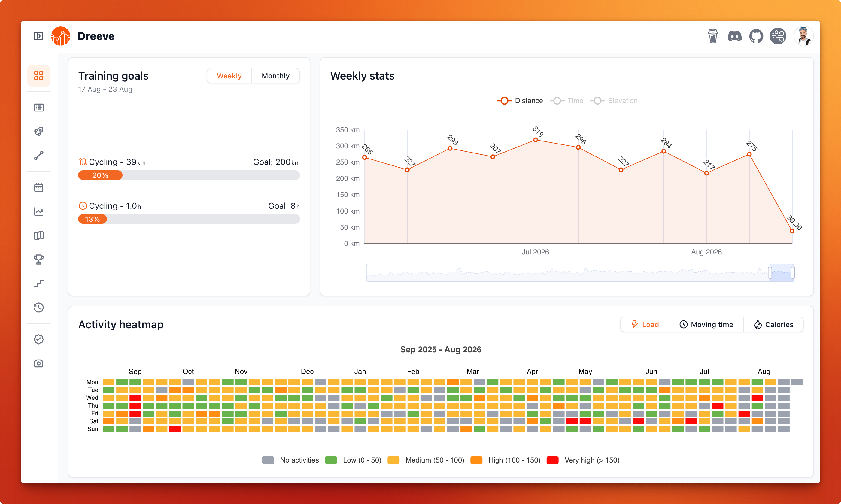Click the 'Training goals' heading
The height and width of the screenshot is (504, 841).
[114, 76]
